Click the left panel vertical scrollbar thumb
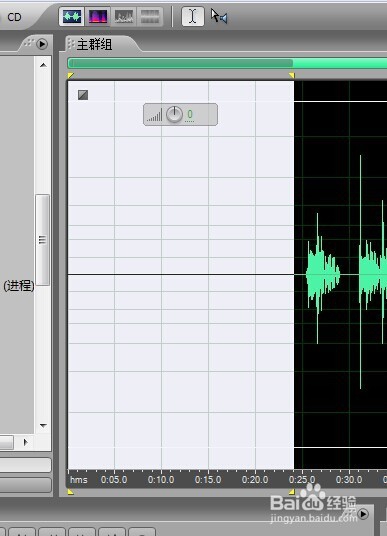The image size is (387, 536). tap(42, 240)
